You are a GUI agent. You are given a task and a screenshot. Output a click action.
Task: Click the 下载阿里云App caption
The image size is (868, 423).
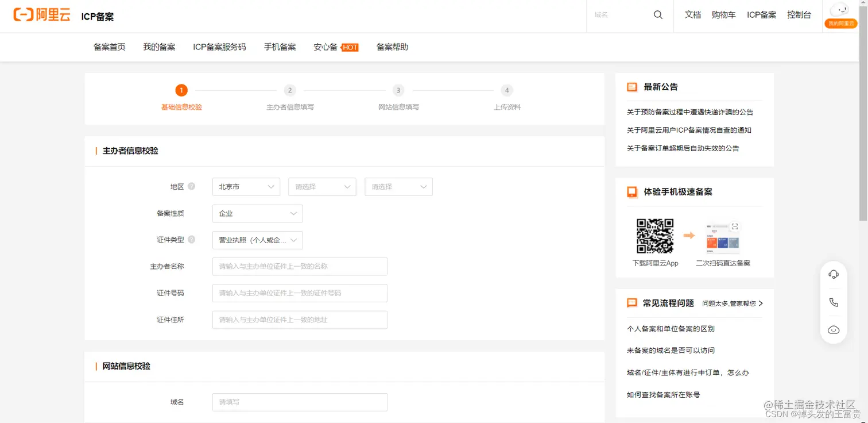click(655, 263)
